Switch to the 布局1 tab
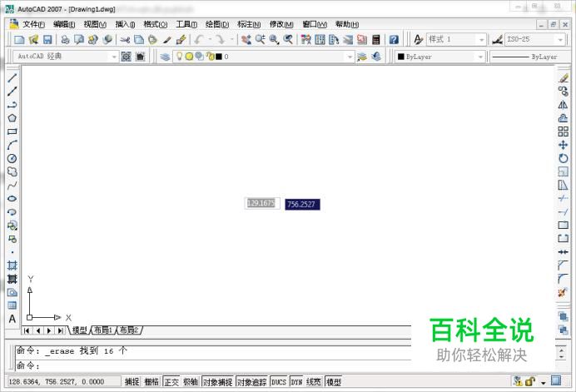The image size is (576, 392). [103, 330]
